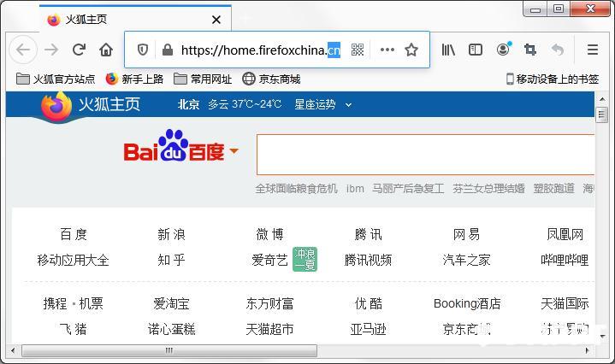This screenshot has width=615, height=364.
Task: Click the Baidu 百度 logo
Action: (174, 146)
